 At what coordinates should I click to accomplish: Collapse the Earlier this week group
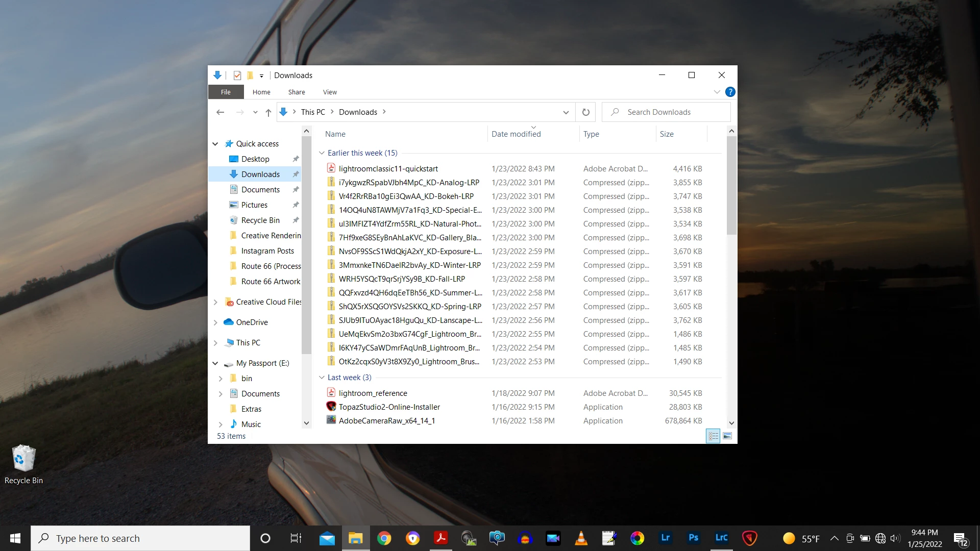tap(322, 153)
